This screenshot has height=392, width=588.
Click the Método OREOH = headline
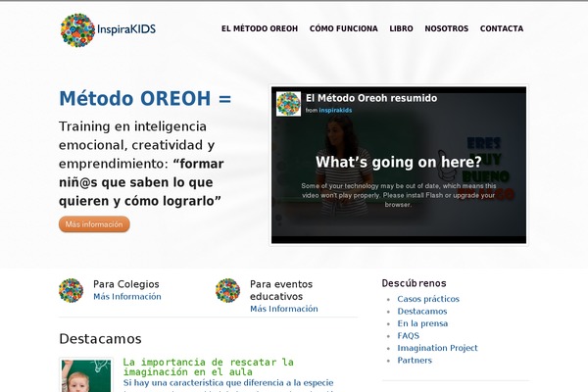point(145,99)
